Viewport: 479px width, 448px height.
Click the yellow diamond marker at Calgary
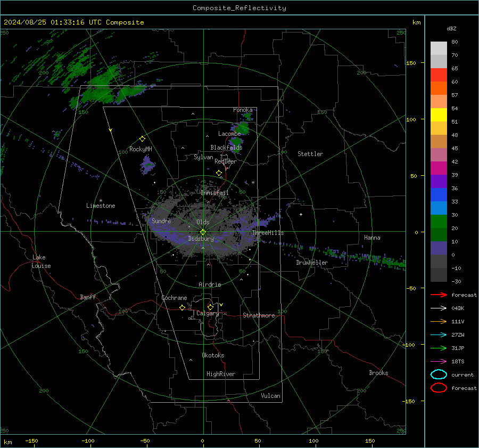(x=210, y=307)
